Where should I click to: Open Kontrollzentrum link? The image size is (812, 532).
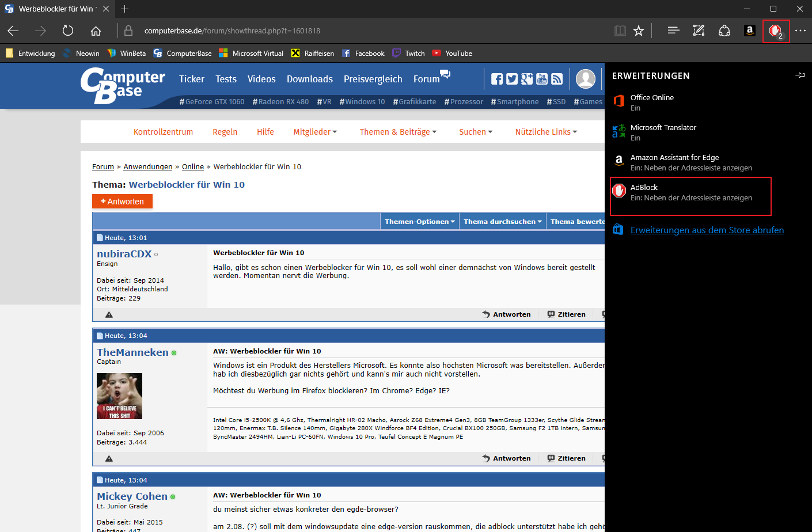164,132
